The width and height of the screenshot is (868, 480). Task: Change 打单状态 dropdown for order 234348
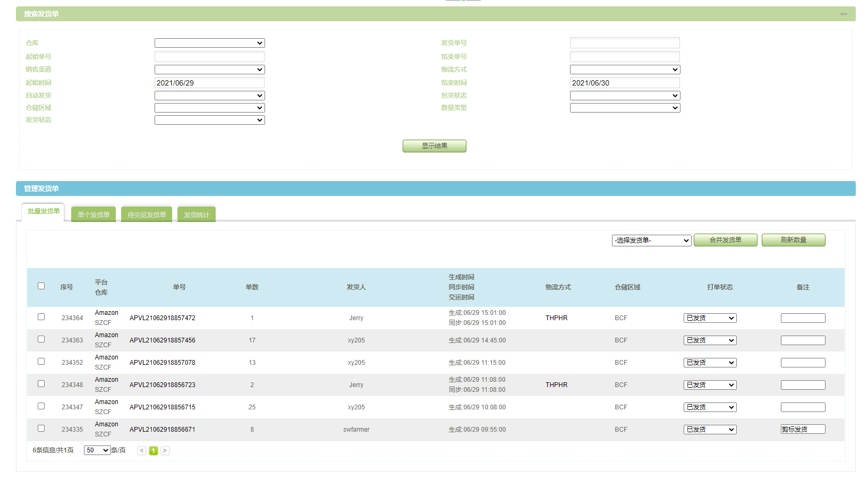tap(710, 385)
